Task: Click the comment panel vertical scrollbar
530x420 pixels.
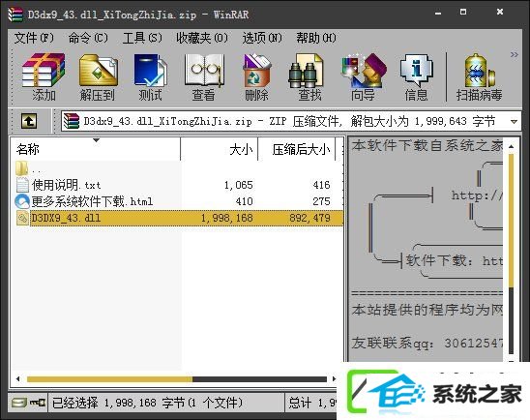Action: 511,251
